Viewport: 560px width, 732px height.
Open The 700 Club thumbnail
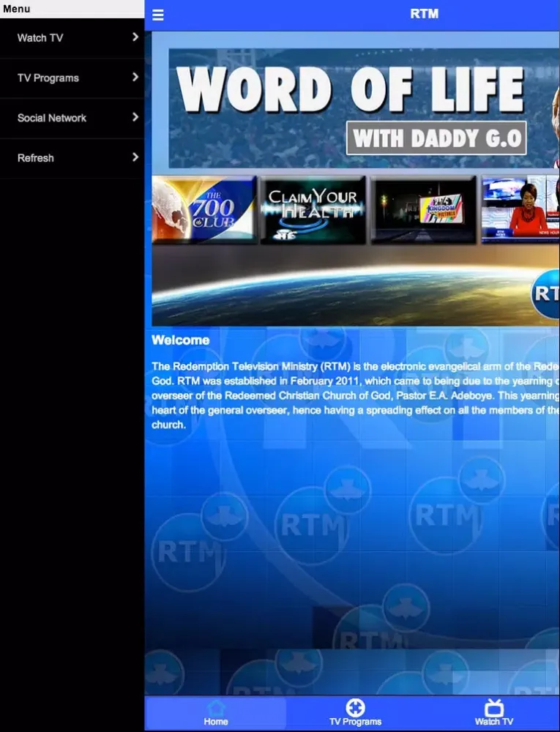204,209
